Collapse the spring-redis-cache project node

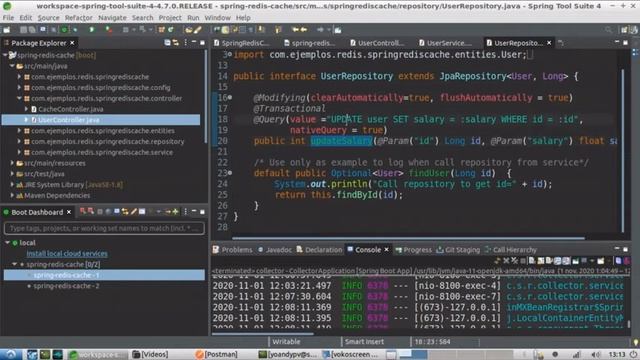coord(5,55)
